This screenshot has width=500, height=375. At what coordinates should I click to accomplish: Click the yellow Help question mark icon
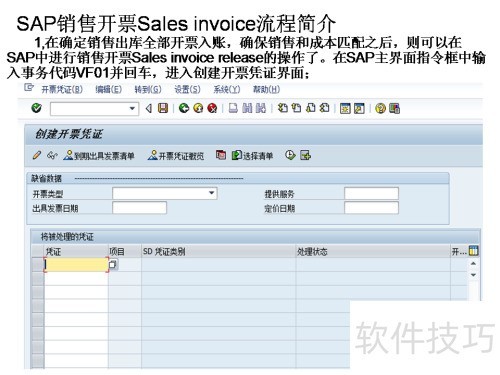380,108
